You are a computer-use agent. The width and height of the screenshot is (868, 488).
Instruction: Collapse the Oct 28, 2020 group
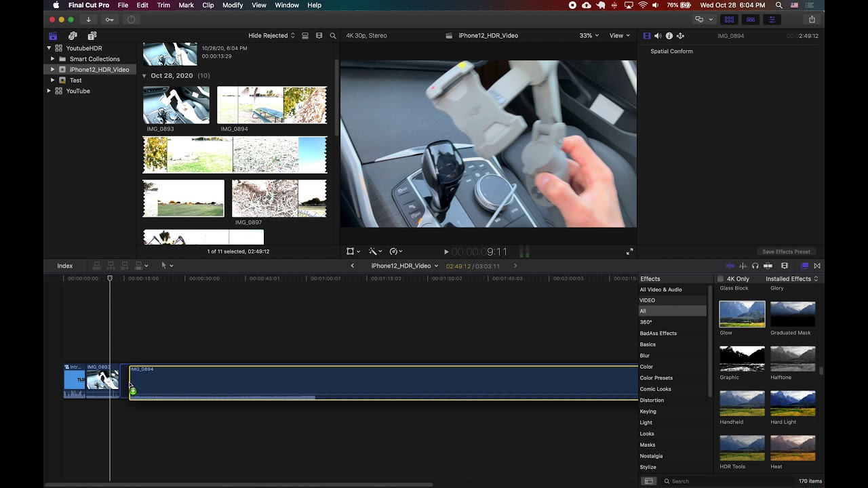pyautogui.click(x=144, y=76)
